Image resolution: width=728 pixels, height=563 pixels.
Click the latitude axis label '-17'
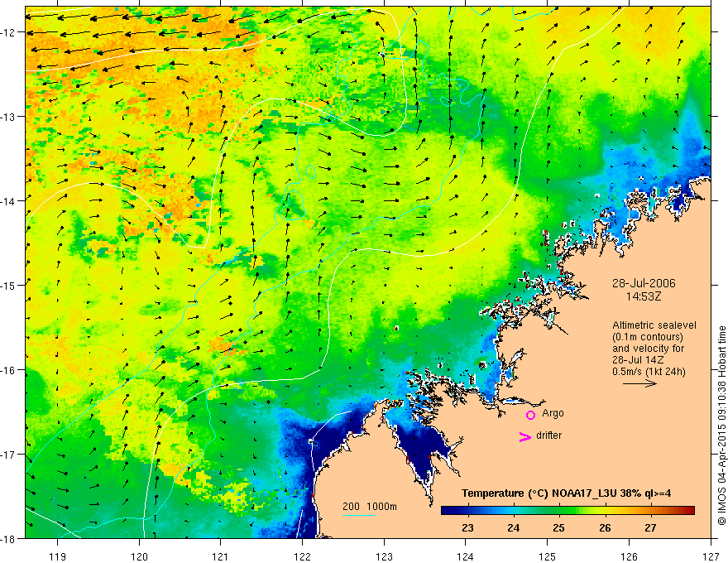(8, 454)
